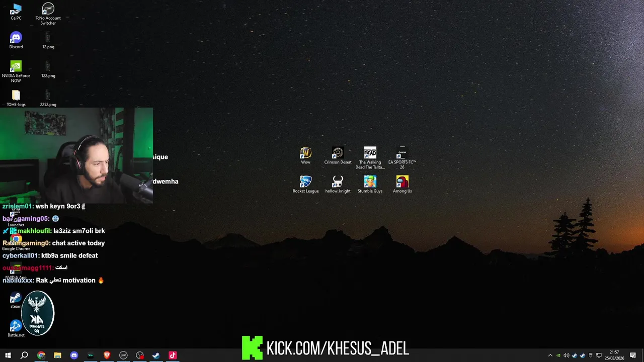Open File Explorer from taskbar
This screenshot has height=362, width=644.
tap(57, 355)
